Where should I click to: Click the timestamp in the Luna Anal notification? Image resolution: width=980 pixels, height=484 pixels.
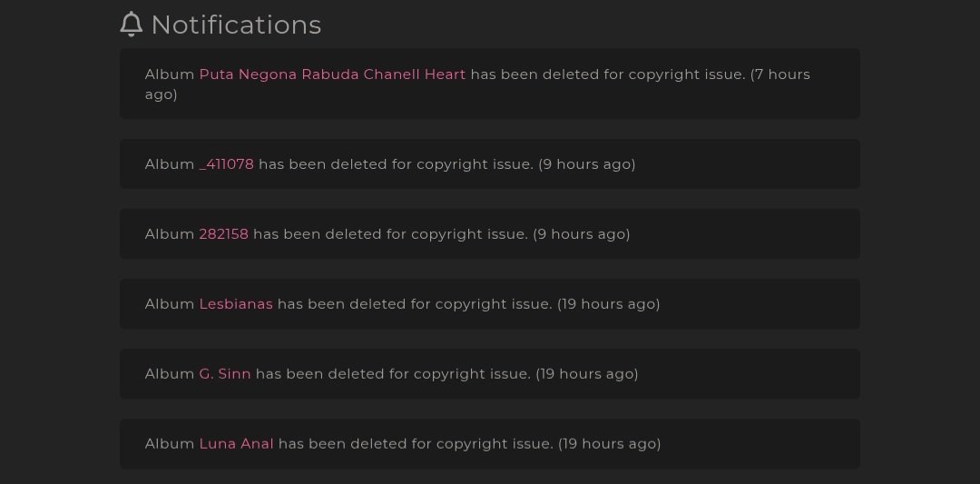click(610, 444)
